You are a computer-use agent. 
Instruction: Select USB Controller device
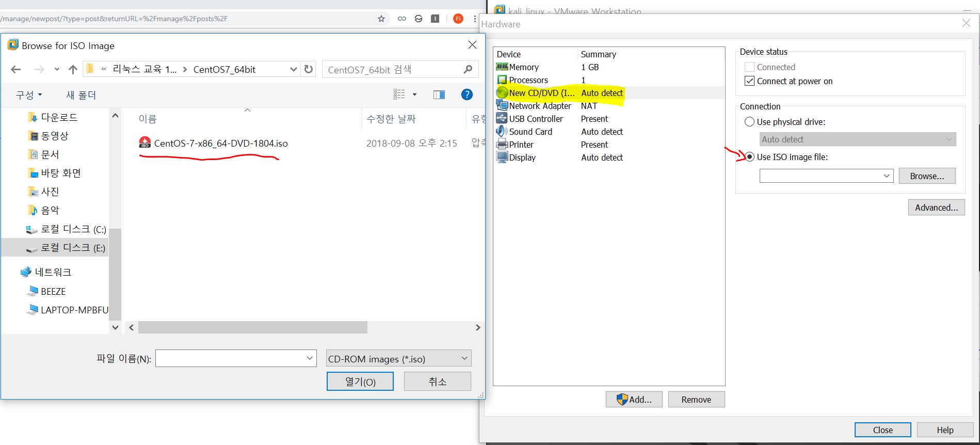[x=609, y=119]
